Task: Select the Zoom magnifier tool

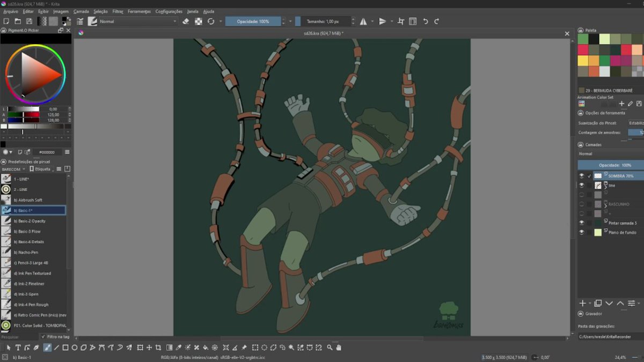Action: (x=330, y=348)
